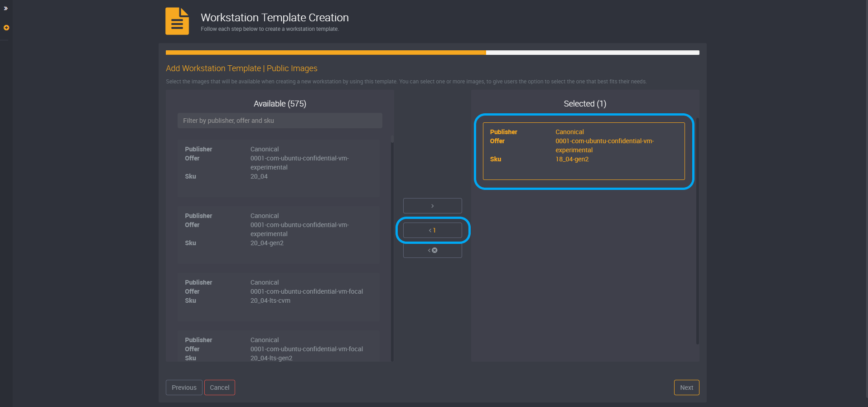Select the chosen image 18_04-gen2 card

point(584,151)
